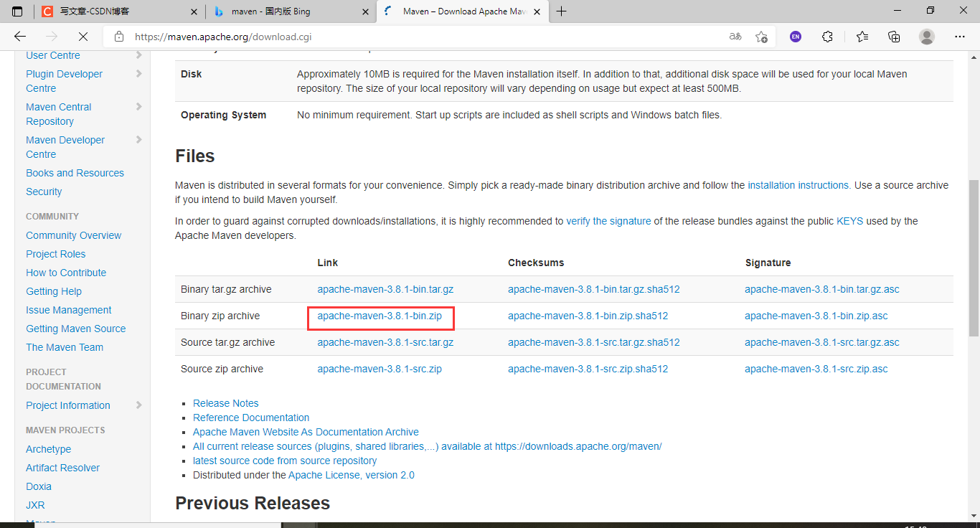
Task: Download apache-maven-3.8.1-src.tar.gz
Action: (x=385, y=342)
